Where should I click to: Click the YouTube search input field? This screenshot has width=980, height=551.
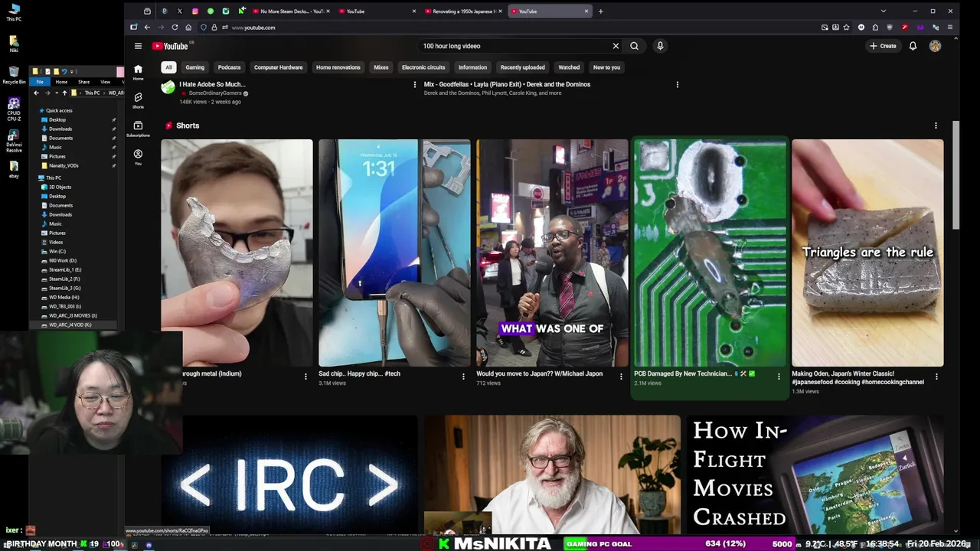[x=513, y=46]
